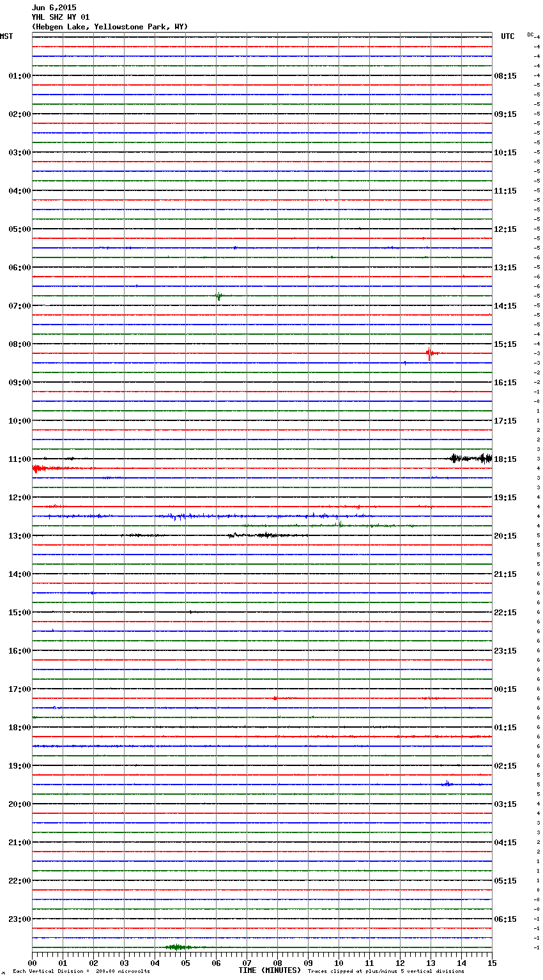Select the 13:00 MST time label
The width and height of the screenshot is (543, 980).
click(x=20, y=536)
